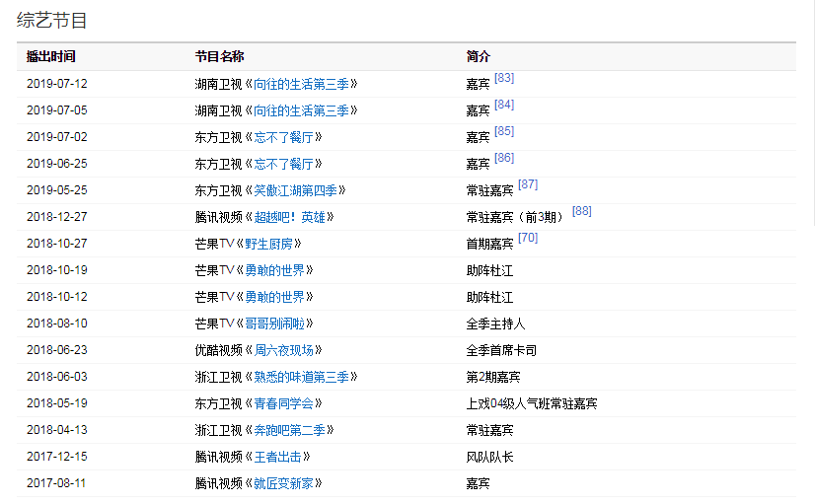This screenshot has height=504, width=815.
Task: Jump to citation [85]
Action: (x=504, y=131)
